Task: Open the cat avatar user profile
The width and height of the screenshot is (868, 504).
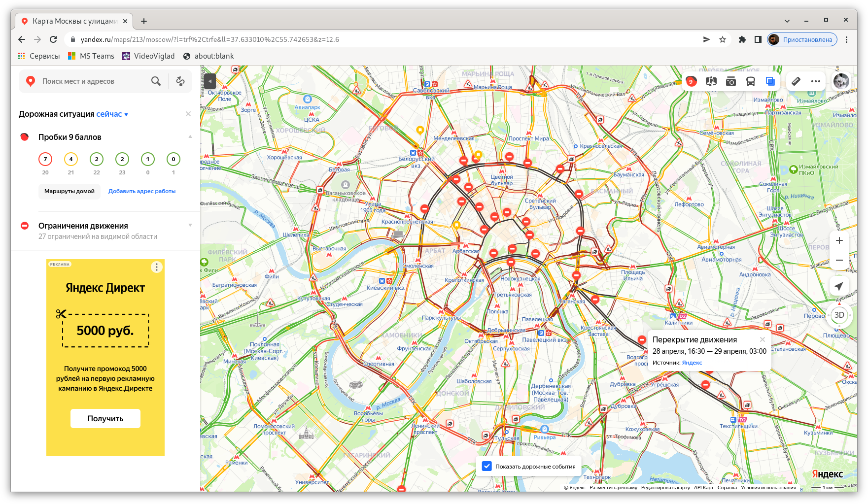Action: tap(841, 81)
